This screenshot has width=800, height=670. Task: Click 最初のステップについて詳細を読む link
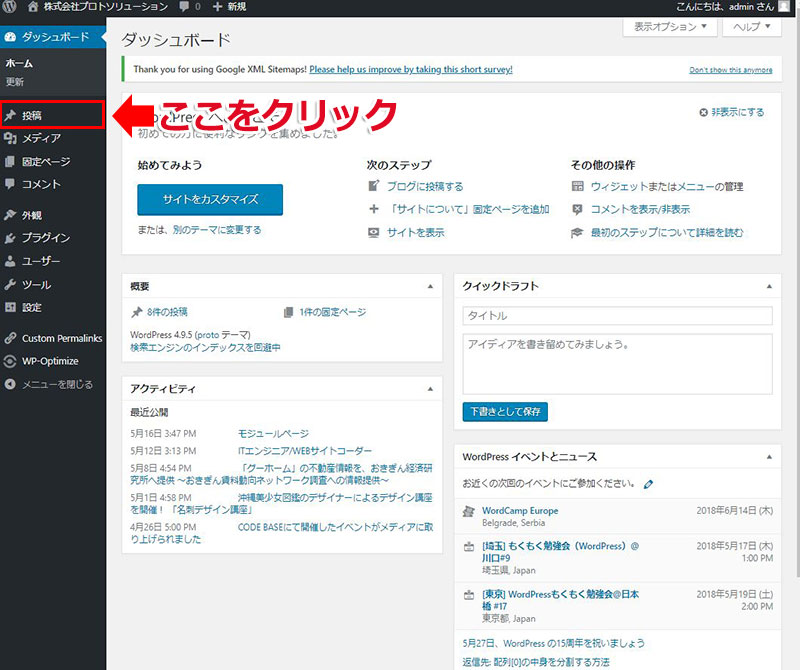coord(667,233)
